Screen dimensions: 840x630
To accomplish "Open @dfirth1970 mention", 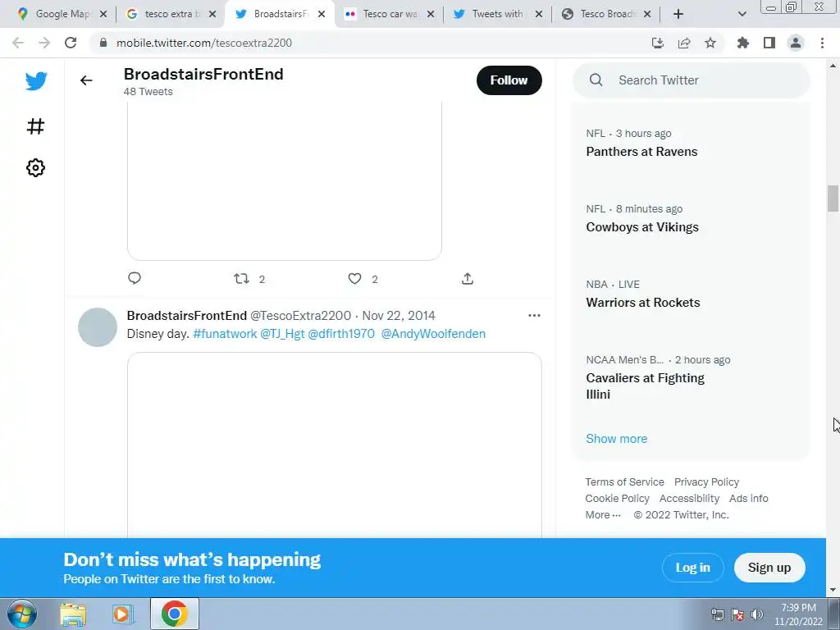I will point(341,334).
